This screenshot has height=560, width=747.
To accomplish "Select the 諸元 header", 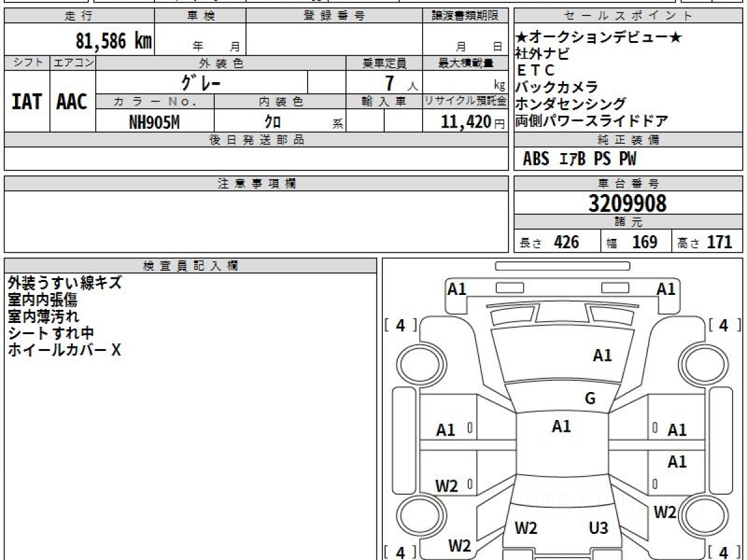I will click(x=629, y=222).
